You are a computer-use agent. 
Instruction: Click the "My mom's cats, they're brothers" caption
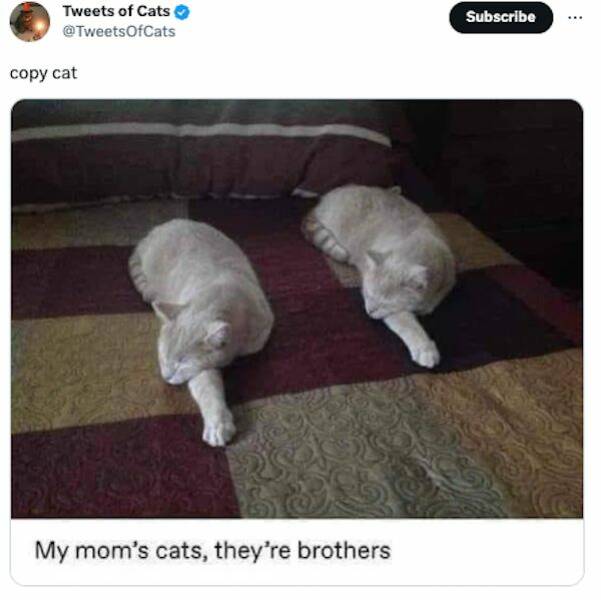click(213, 550)
